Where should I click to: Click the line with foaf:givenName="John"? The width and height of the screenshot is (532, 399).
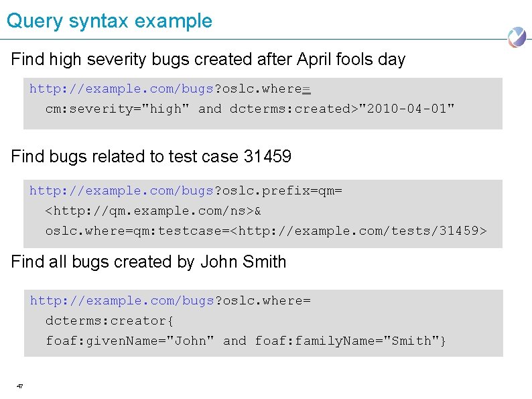(x=246, y=341)
